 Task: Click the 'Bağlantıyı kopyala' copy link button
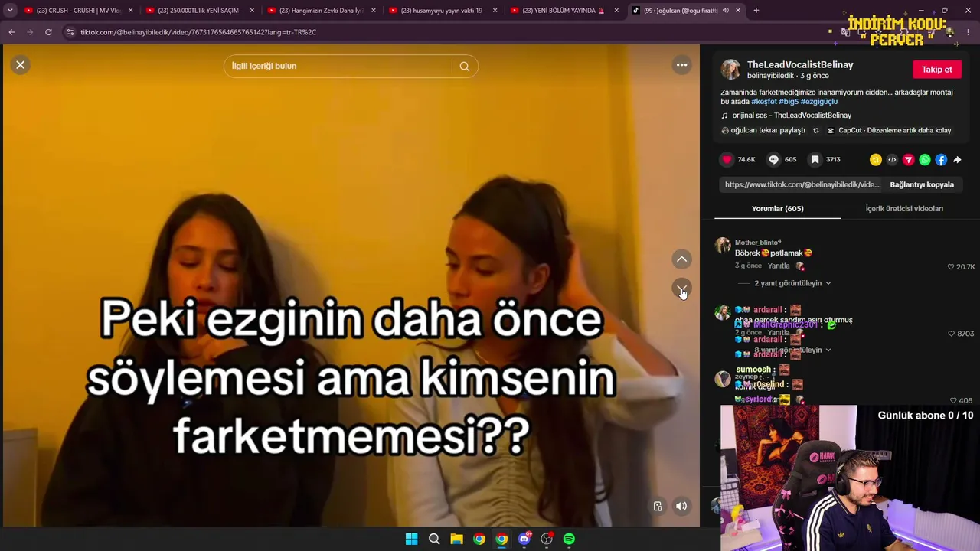pyautogui.click(x=922, y=184)
